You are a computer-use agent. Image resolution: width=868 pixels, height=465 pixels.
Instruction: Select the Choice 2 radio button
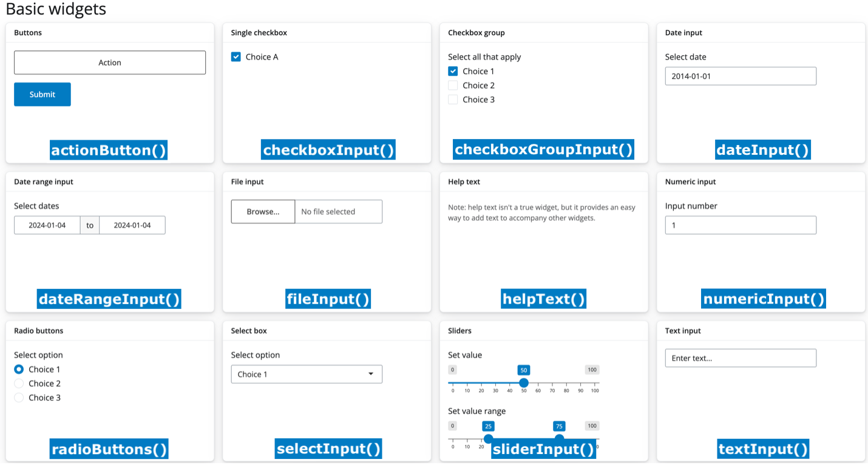coord(19,384)
